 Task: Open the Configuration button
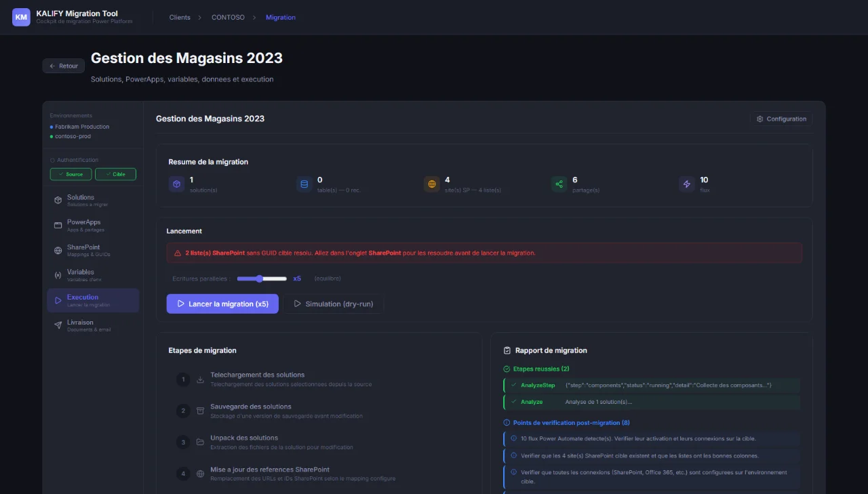point(781,119)
